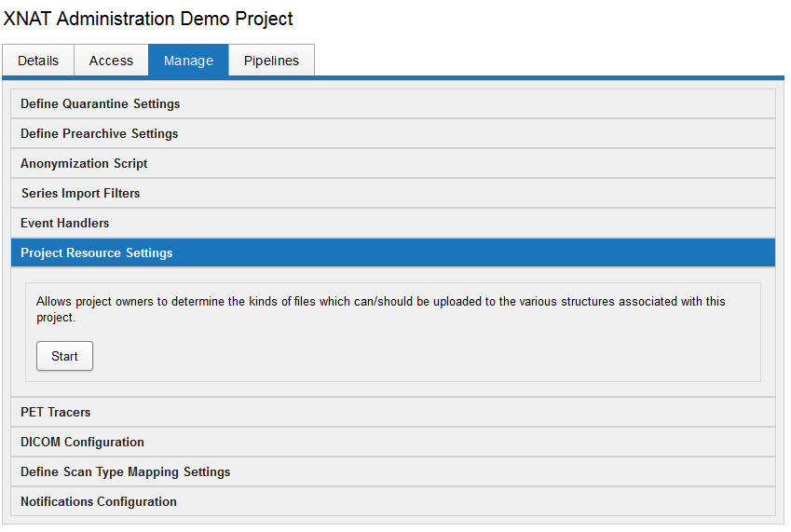Click the empty area right of Pipelines tab
The width and height of the screenshot is (791, 532).
(550, 60)
